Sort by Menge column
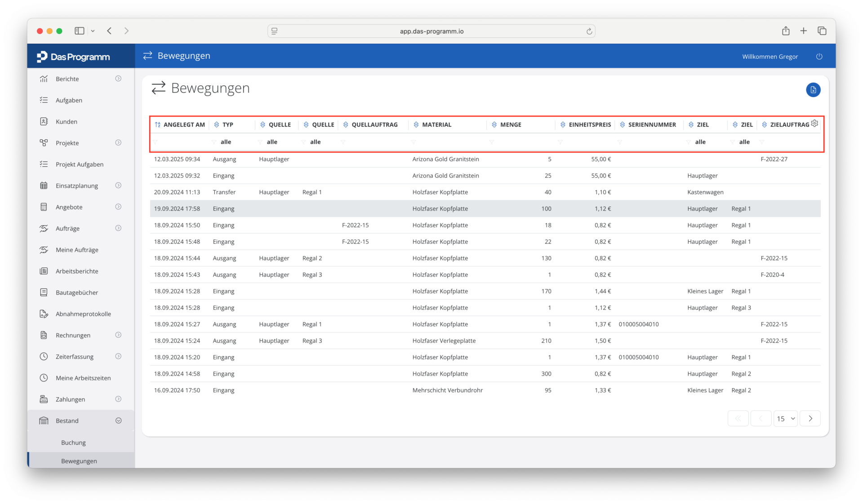This screenshot has width=863, height=504. 507,125
